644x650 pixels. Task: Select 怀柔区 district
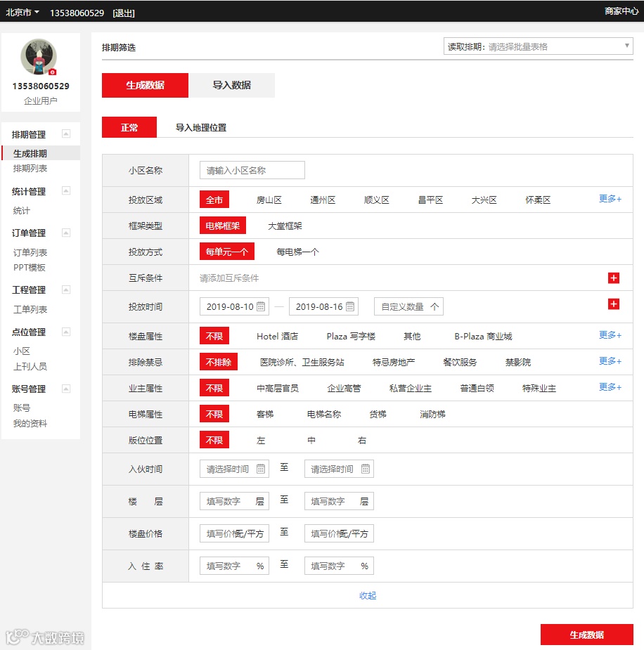(538, 200)
